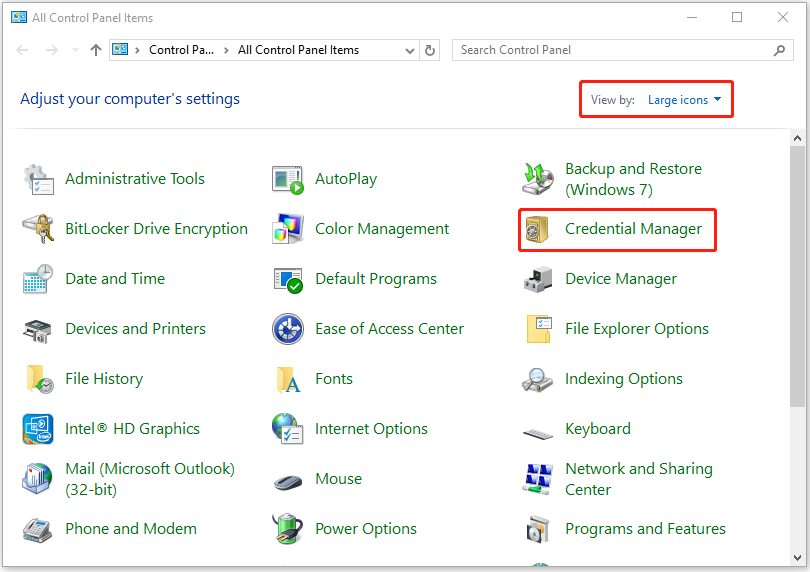Open the AutoPlay link
Screen dimensions: 810x572
pyautogui.click(x=346, y=179)
